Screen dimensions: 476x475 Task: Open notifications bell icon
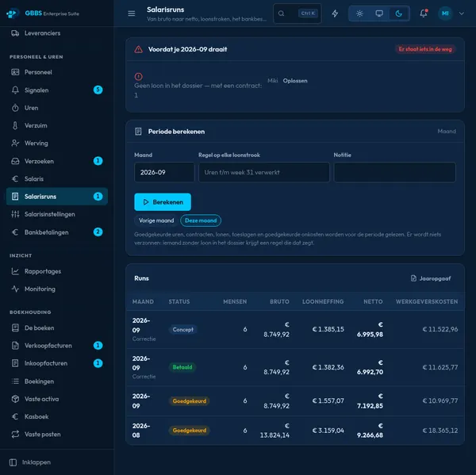pyautogui.click(x=423, y=13)
